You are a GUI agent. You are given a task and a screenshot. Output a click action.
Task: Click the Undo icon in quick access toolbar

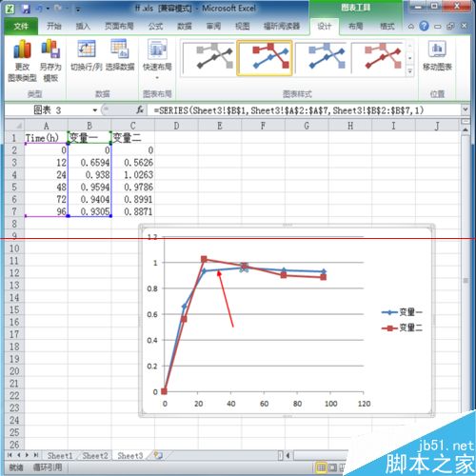click(40, 9)
